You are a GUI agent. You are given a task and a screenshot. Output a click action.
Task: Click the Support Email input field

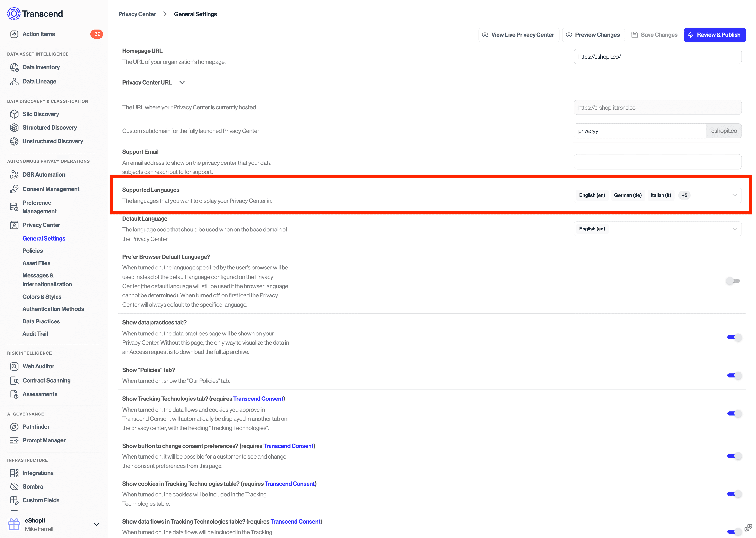click(x=657, y=162)
